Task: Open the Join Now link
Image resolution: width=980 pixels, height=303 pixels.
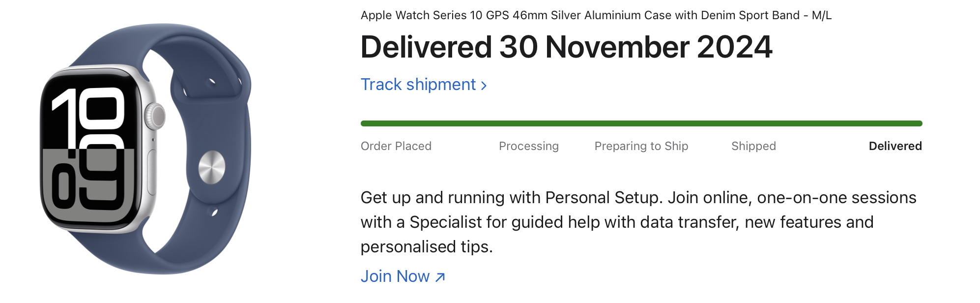Action: coord(395,276)
